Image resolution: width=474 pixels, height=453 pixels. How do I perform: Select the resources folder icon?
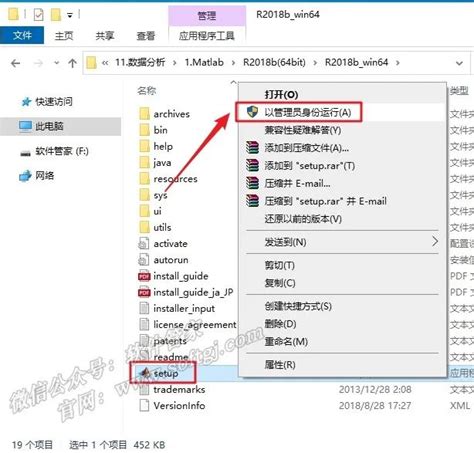pos(144,179)
